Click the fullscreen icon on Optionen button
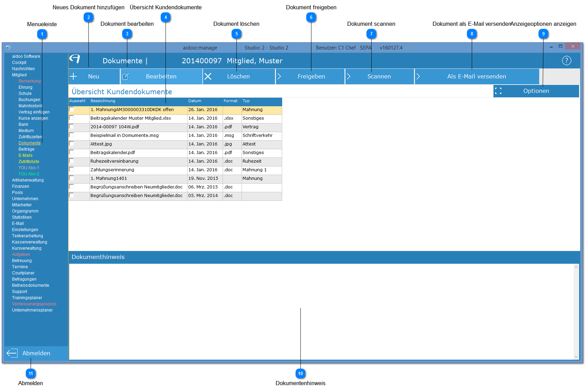 [x=498, y=91]
